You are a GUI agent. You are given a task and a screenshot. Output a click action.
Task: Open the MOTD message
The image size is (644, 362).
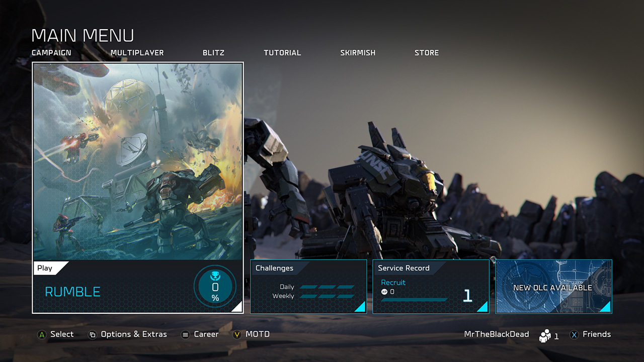tap(258, 334)
